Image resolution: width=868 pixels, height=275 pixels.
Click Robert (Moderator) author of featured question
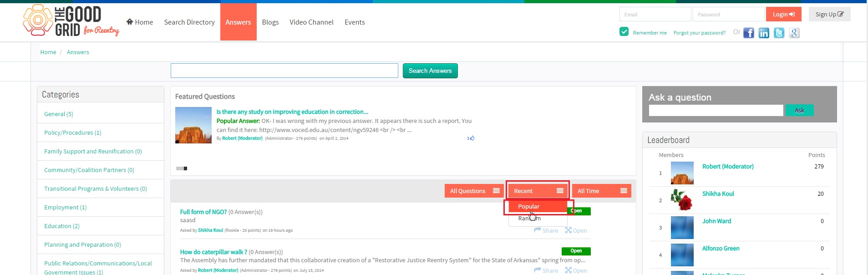click(x=242, y=138)
